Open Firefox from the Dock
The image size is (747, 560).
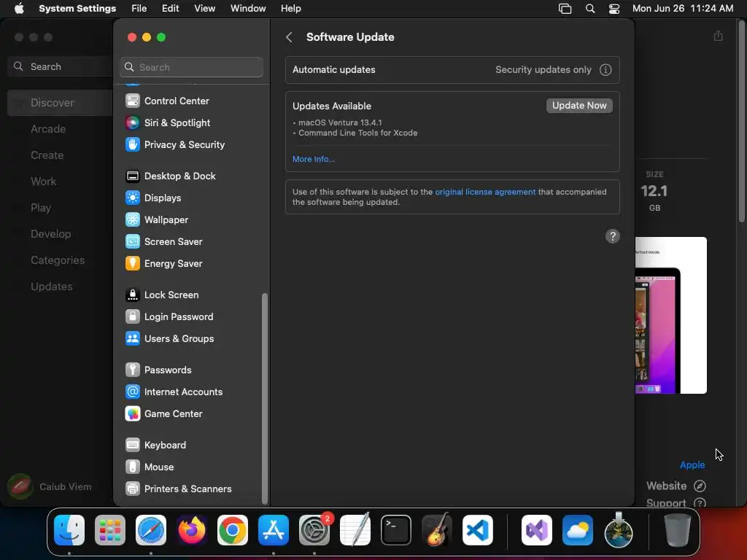(192, 530)
